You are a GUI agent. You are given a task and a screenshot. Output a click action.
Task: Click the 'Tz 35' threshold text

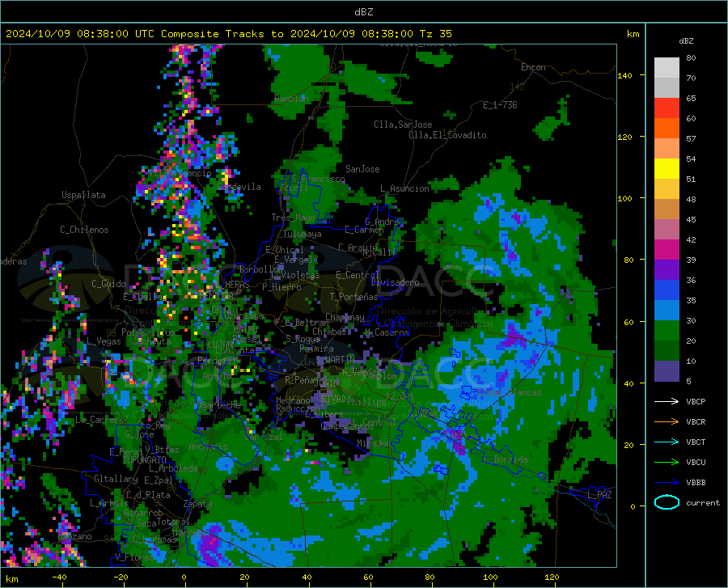tap(435, 34)
